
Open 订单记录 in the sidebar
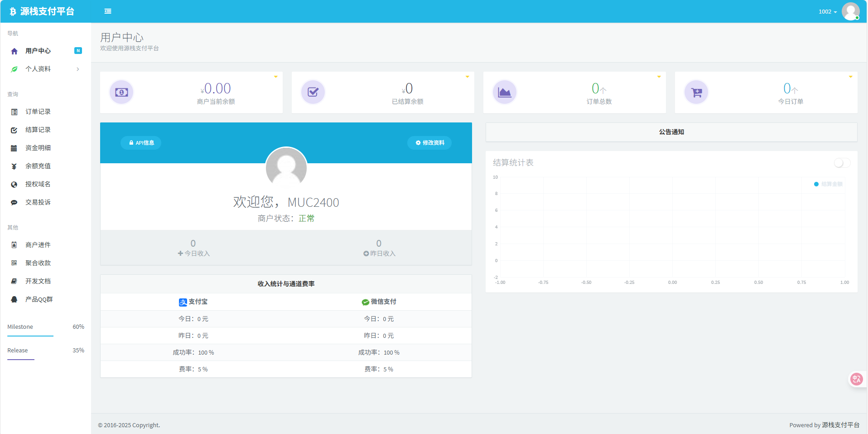(x=38, y=112)
